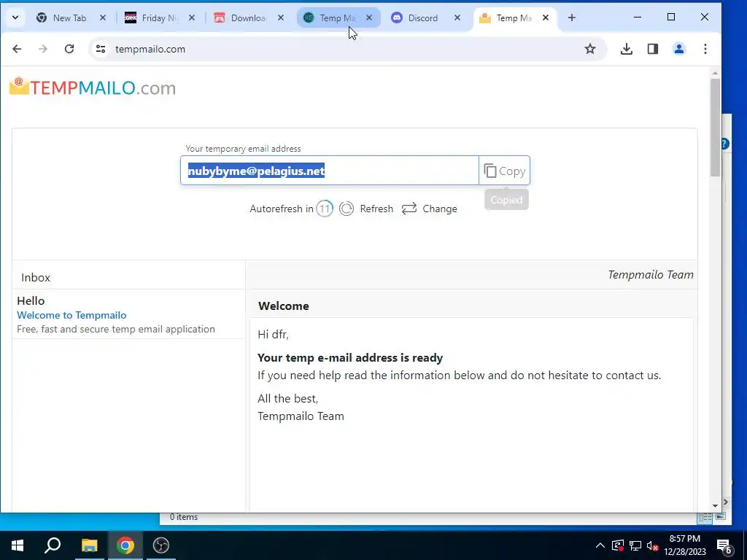Open the Chrome profile avatar
This screenshot has width=747, height=560.
point(679,49)
